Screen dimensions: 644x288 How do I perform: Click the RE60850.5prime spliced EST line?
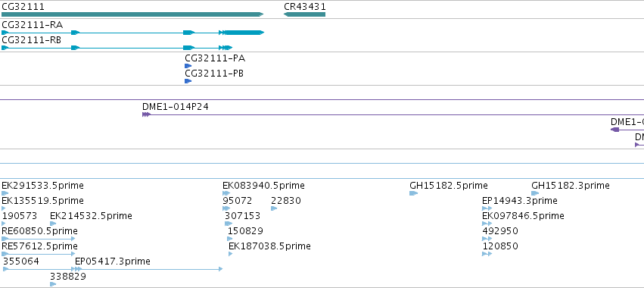(x=39, y=239)
